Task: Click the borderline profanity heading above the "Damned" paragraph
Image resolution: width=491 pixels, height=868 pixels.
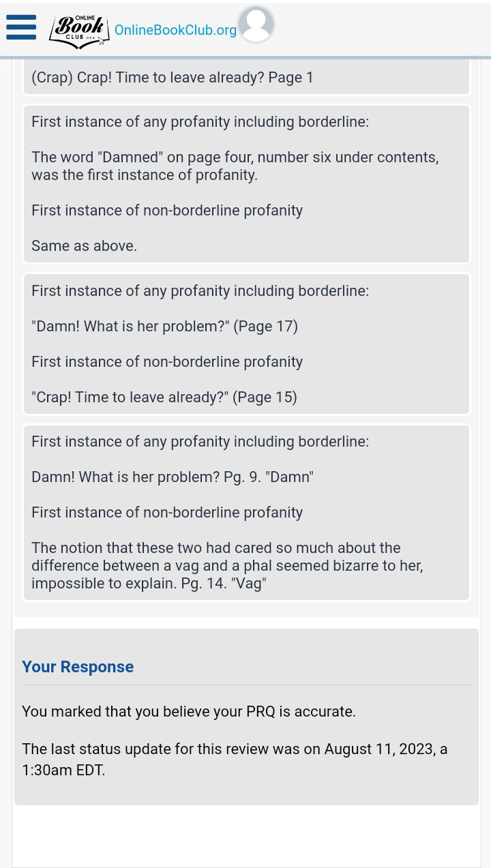Action: point(200,122)
